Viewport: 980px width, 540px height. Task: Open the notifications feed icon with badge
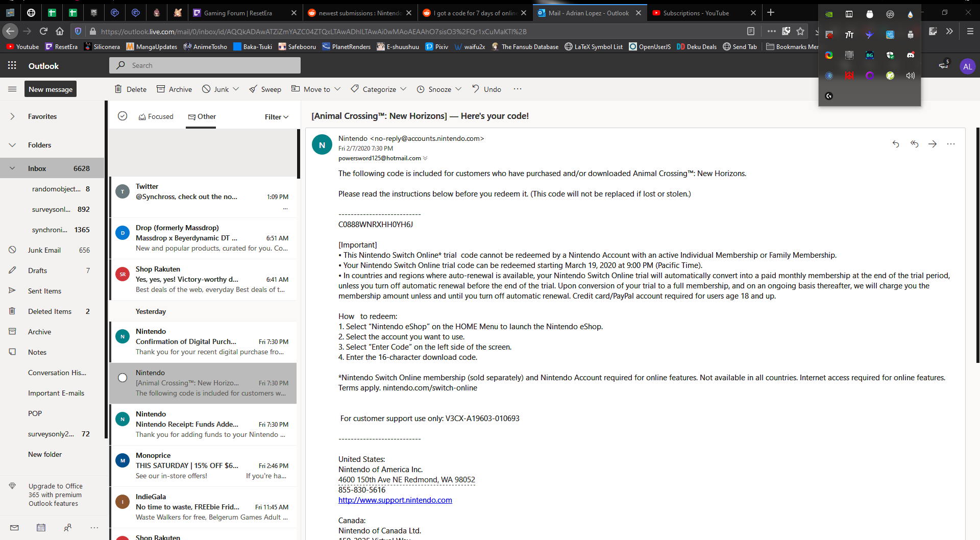pos(944,65)
